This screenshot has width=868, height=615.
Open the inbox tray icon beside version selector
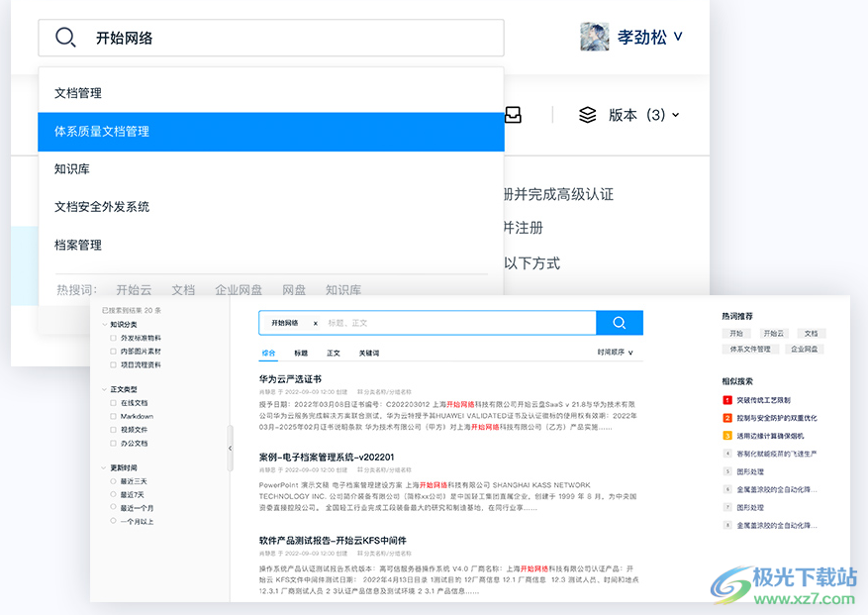point(513,115)
